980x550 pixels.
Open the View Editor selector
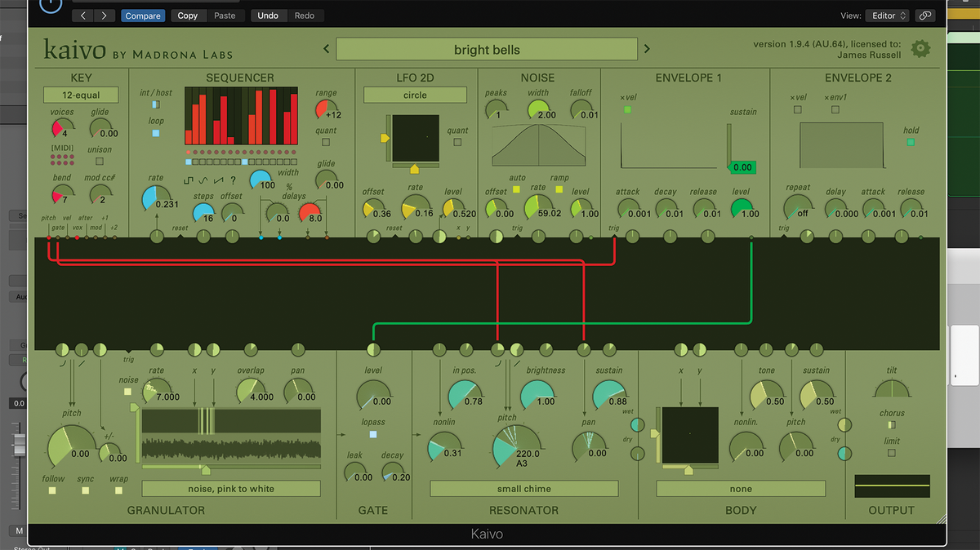tap(888, 15)
